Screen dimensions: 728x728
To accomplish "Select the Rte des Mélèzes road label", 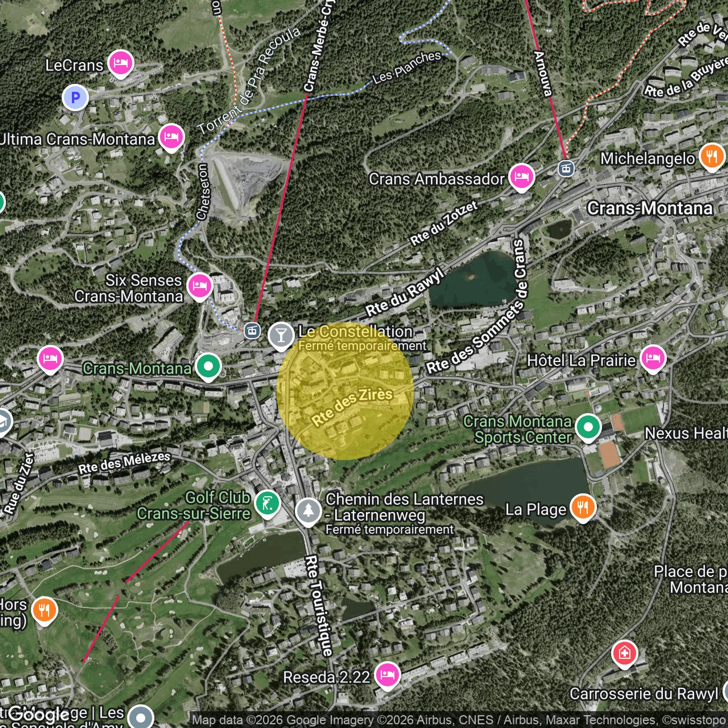I will [x=124, y=463].
